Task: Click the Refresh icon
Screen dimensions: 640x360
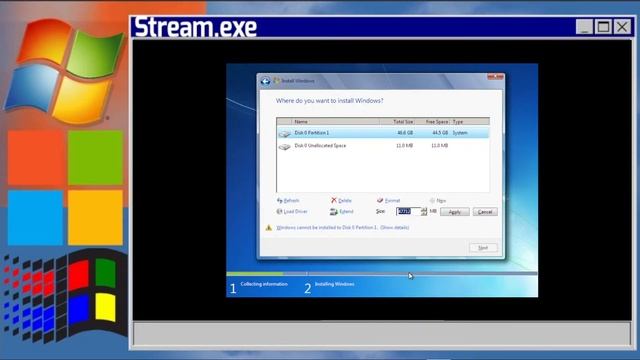Action: 280,200
